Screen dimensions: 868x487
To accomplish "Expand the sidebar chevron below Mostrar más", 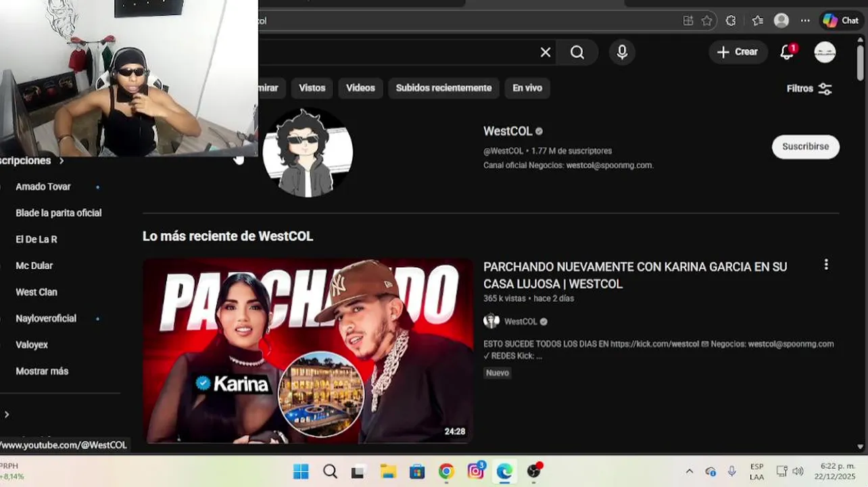I will [x=7, y=415].
